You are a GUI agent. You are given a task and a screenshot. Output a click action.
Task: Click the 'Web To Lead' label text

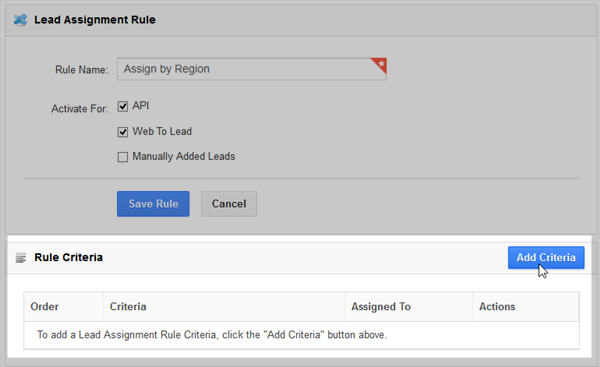(162, 131)
